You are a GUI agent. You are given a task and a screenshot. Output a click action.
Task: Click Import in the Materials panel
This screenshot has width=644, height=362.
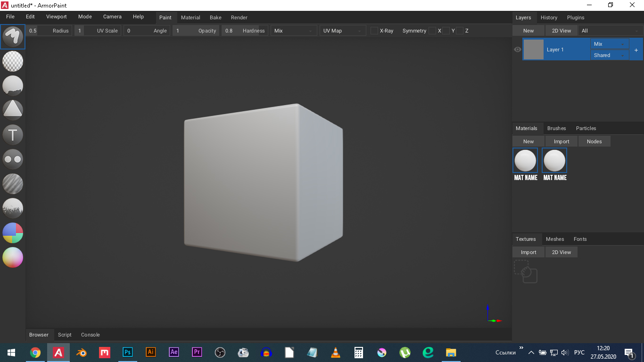click(x=561, y=141)
